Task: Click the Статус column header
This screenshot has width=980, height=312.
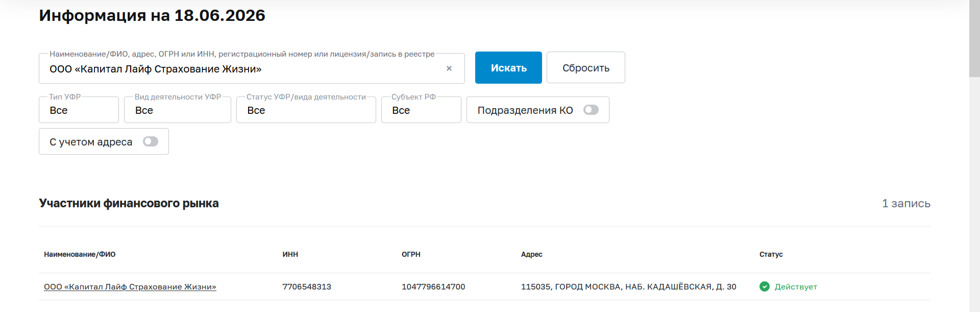Action: (771, 254)
